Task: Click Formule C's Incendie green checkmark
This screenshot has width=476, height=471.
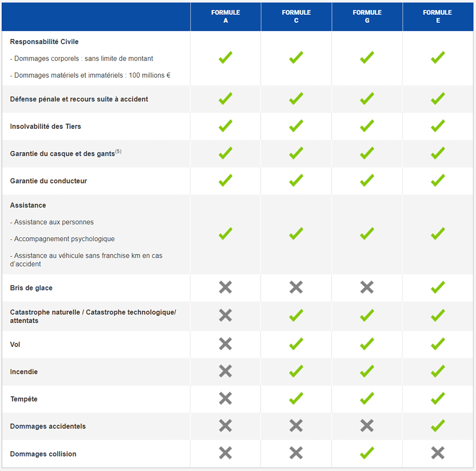Action: 296,371
